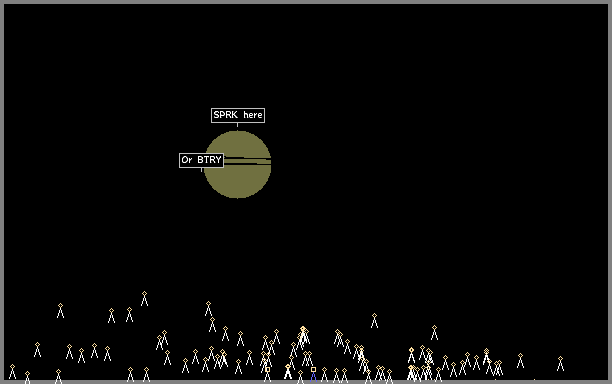Image resolution: width=612 pixels, height=384 pixels.
Task: Click the second fighter from the right edge
Action: [520, 361]
